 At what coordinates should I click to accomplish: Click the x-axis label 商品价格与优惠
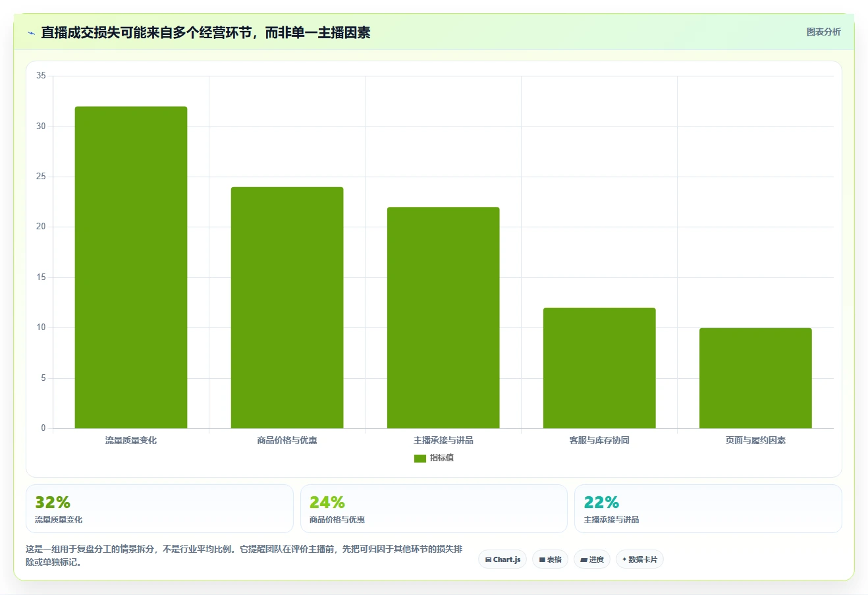tap(287, 440)
